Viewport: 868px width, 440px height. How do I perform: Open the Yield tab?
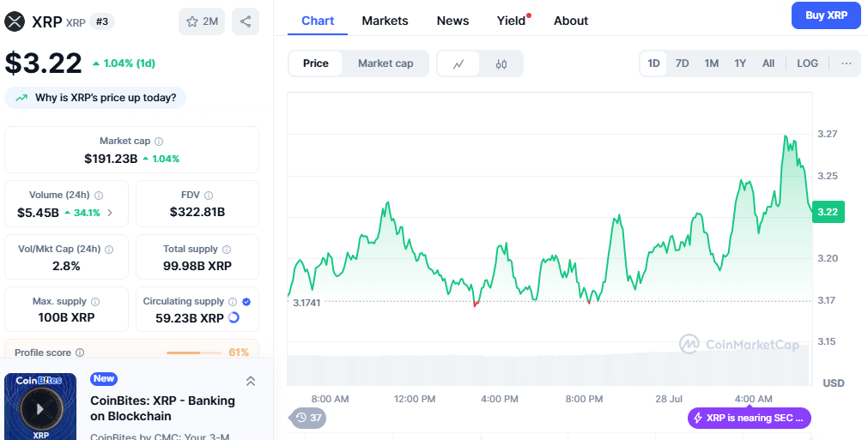(512, 21)
